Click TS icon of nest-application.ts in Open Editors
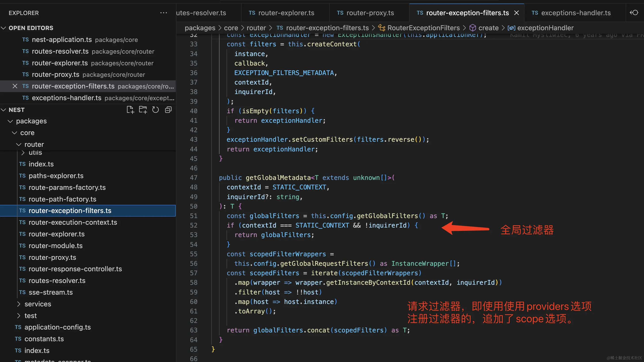Screen dimensions: 644x362 (x=25, y=40)
